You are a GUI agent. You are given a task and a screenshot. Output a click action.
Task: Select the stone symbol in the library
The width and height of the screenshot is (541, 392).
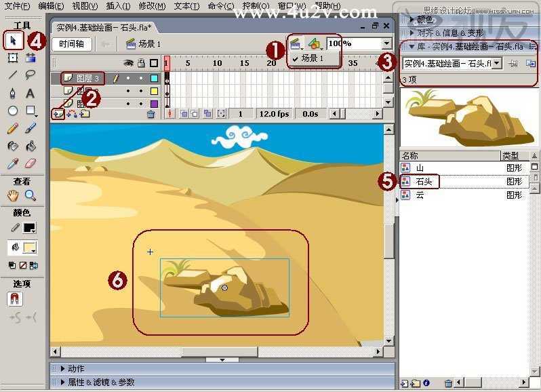click(x=464, y=182)
